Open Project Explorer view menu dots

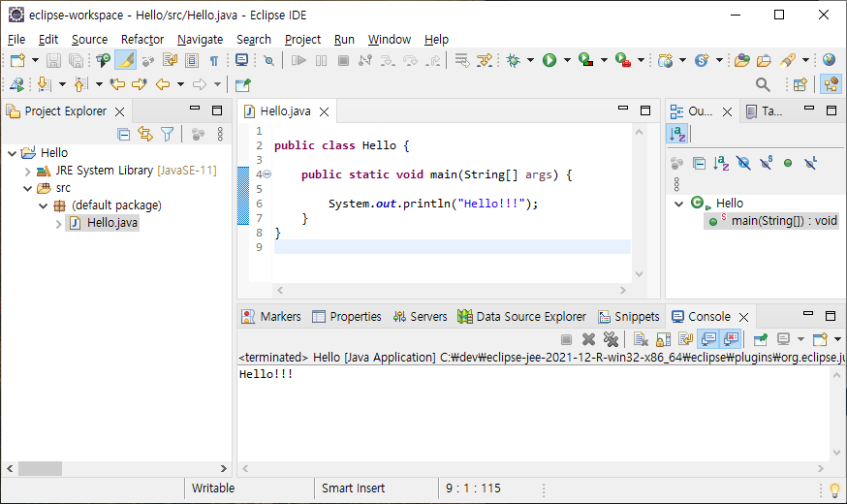pos(220,134)
